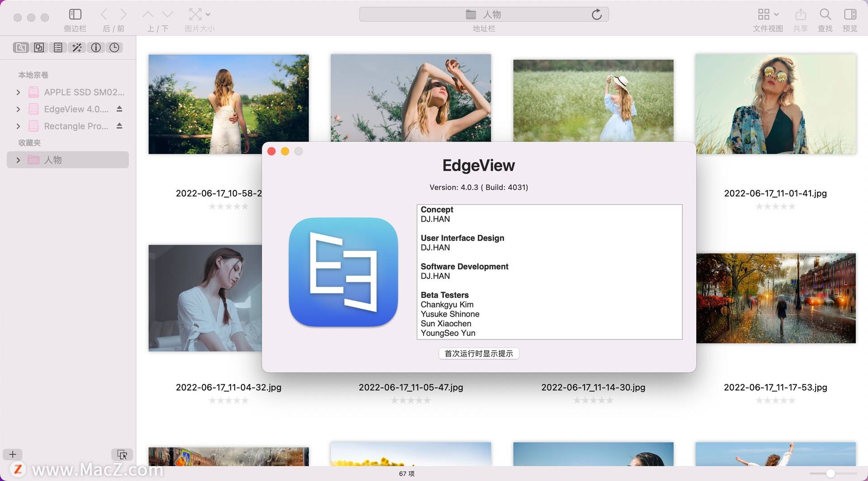Eject the Rectangle Pro volume
The image size is (868, 481).
[x=119, y=126]
